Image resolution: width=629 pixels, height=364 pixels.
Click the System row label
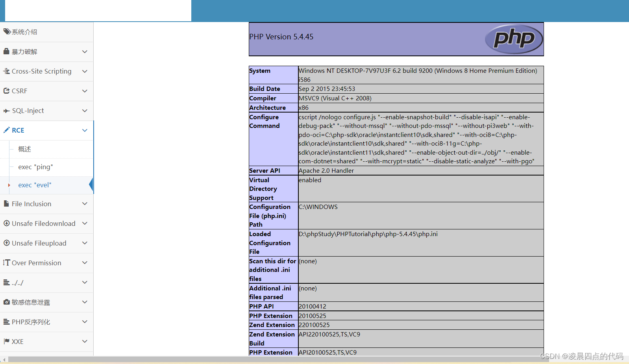(260, 70)
